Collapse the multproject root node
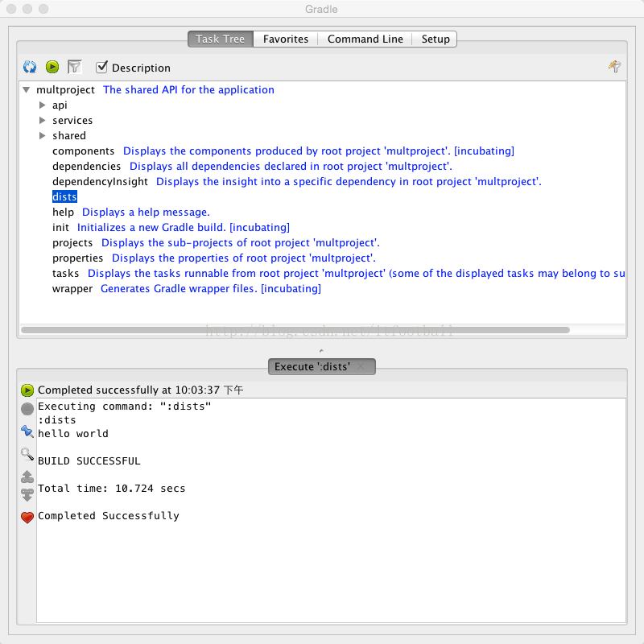Viewport: 644px width, 644px height. pyautogui.click(x=27, y=89)
